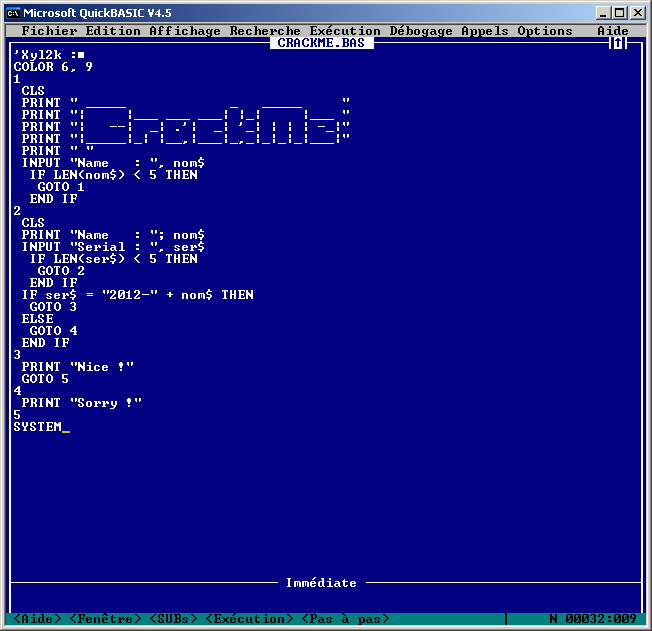
Task: Click the PRINT "Sorry !" line
Action: point(81,403)
